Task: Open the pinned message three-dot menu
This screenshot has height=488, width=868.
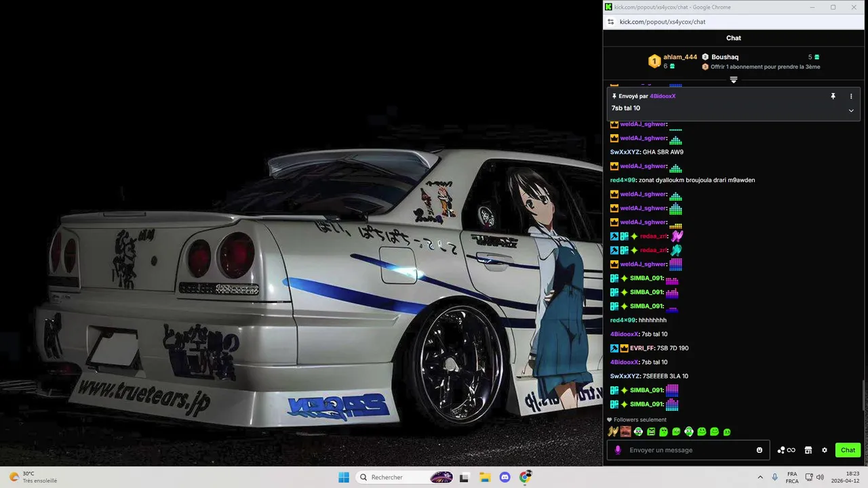Action: click(x=851, y=96)
